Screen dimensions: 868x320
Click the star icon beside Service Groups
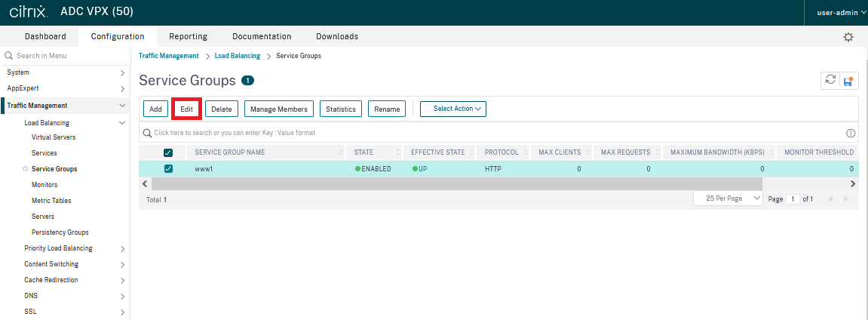coord(26,169)
